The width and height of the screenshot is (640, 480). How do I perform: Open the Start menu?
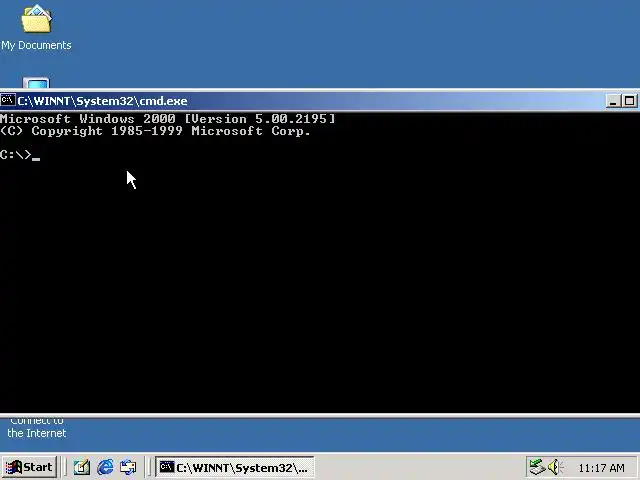[x=29, y=467]
